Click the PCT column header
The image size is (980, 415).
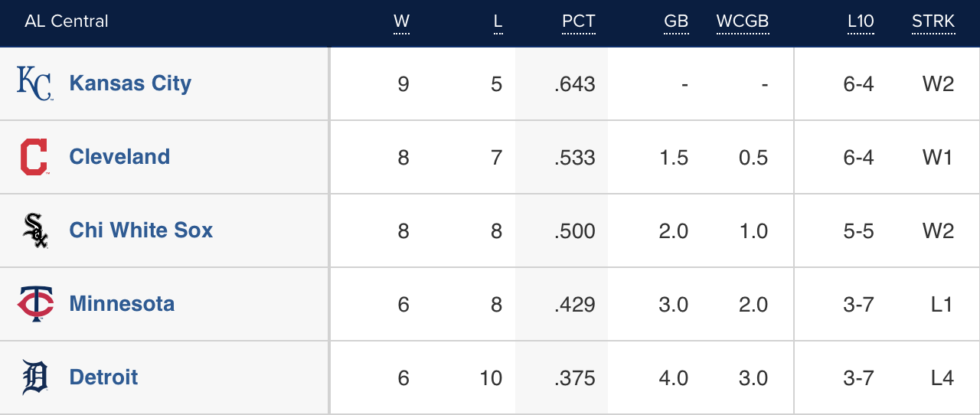(x=578, y=21)
